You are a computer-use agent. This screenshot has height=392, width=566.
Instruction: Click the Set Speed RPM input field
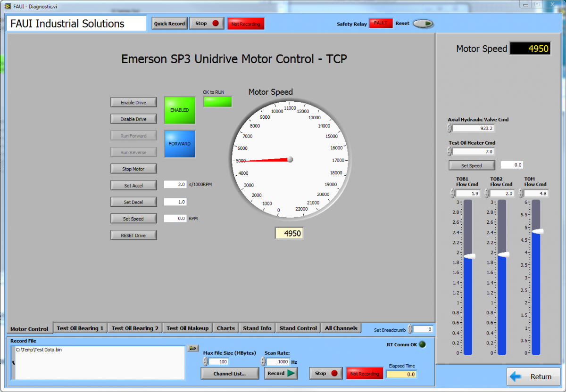pos(175,219)
